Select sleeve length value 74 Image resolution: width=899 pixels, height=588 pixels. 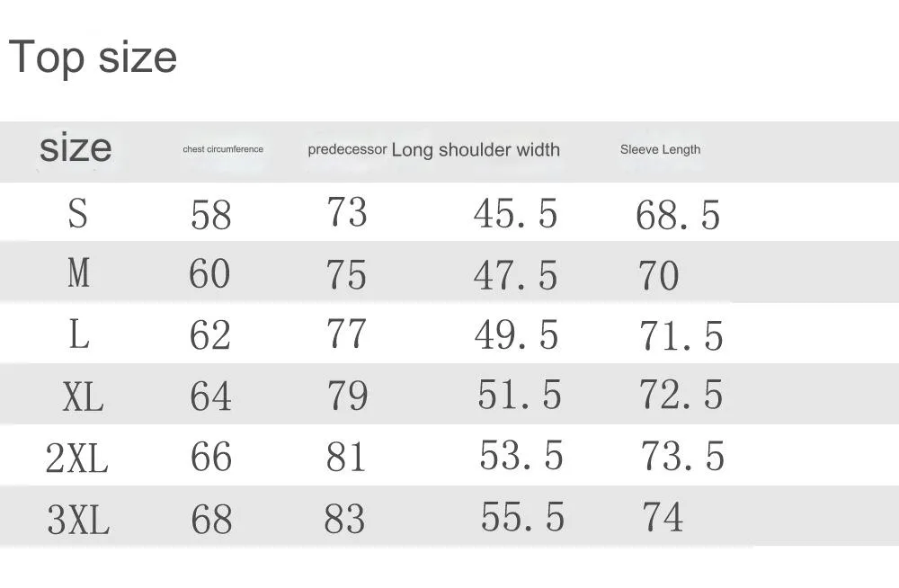[x=663, y=517]
